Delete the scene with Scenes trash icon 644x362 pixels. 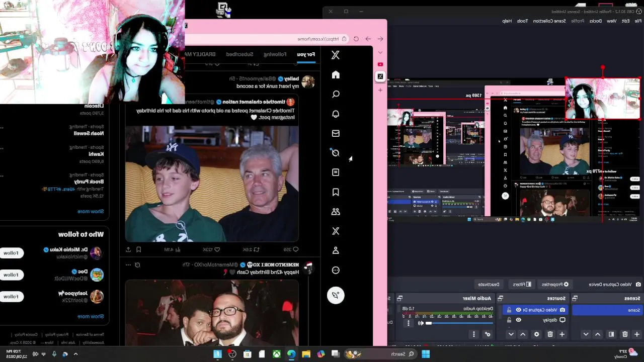pyautogui.click(x=625, y=334)
